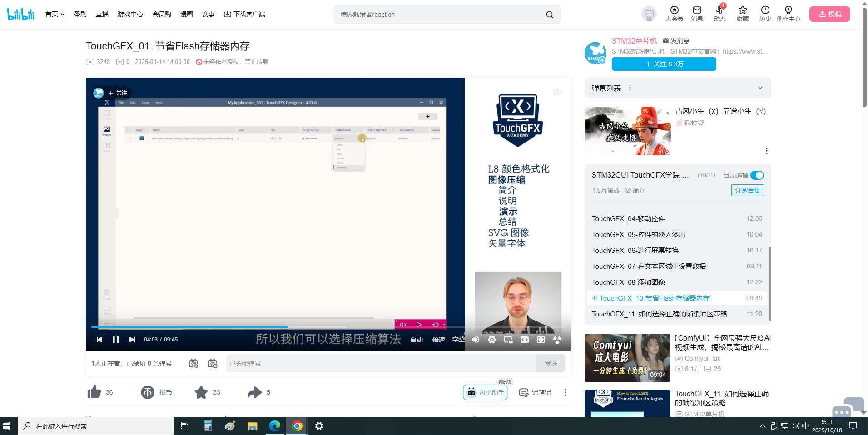868x435 pixels.
Task: Toggle the auto-play (自动连播) switch
Action: point(757,175)
